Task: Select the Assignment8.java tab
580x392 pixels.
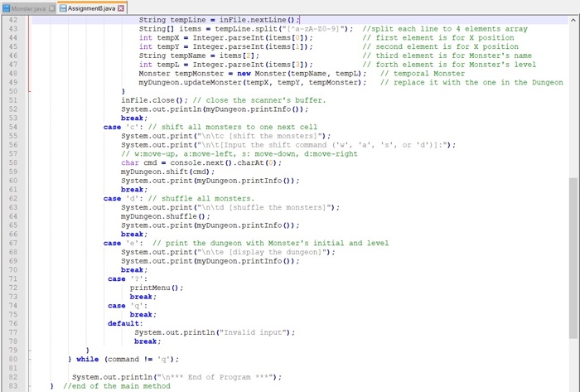Action: tap(91, 8)
